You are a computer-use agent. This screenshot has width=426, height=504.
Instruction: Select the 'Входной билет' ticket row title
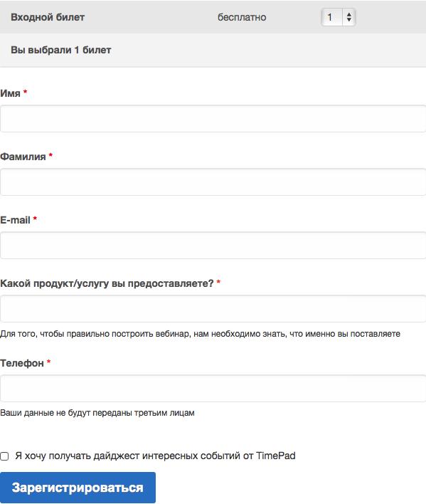(48, 17)
